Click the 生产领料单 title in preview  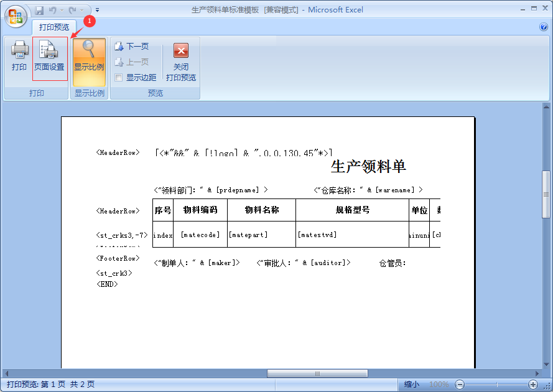[368, 166]
